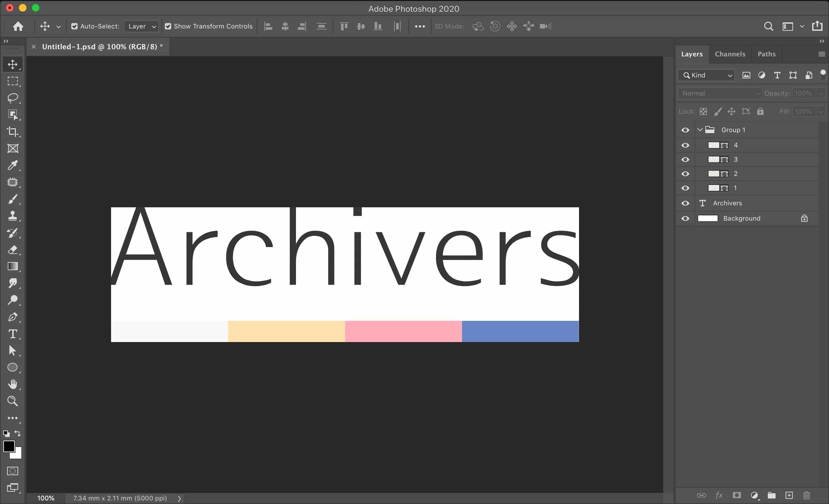
Task: Open the Kind filter dropdown
Action: pos(706,75)
